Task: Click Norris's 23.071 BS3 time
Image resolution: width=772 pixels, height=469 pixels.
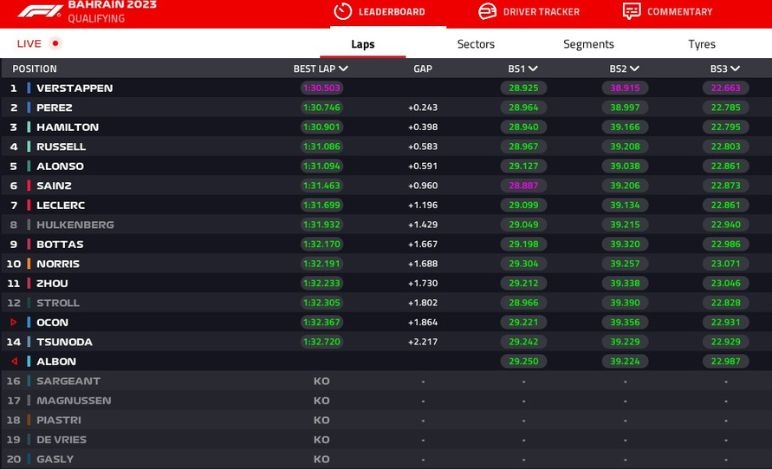Action: tap(725, 264)
